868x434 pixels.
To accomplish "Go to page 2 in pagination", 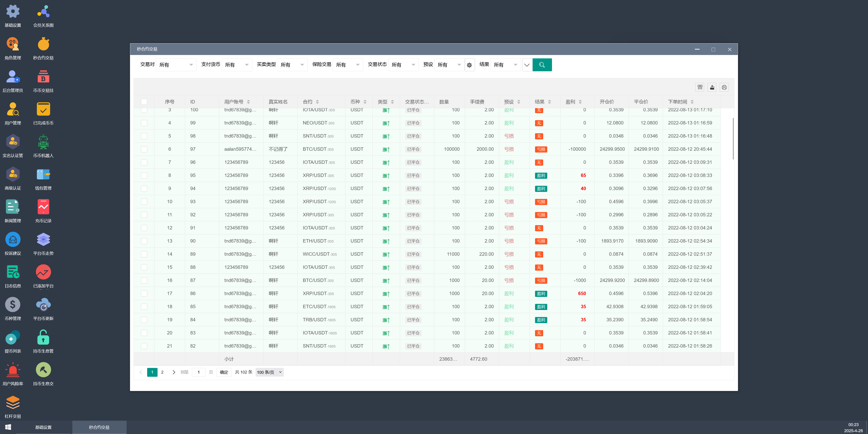I will pos(162,372).
